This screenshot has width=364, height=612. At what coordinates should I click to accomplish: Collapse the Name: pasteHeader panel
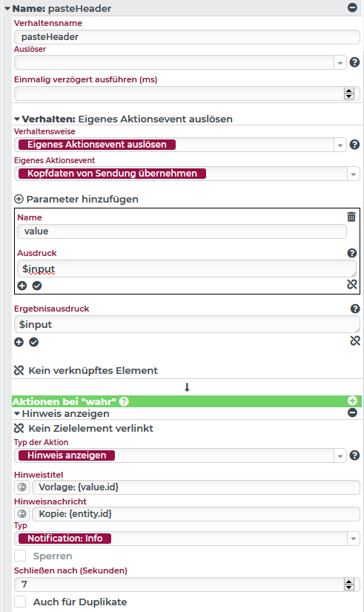[7, 9]
